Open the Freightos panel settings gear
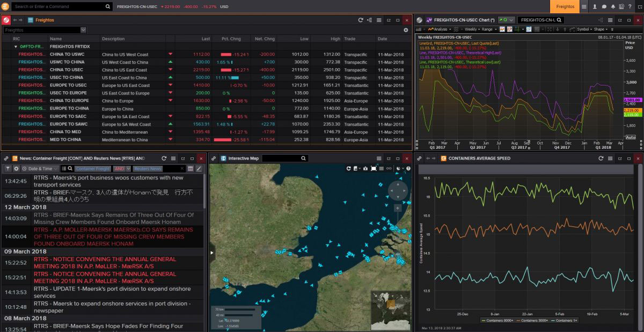 pyautogui.click(x=406, y=30)
